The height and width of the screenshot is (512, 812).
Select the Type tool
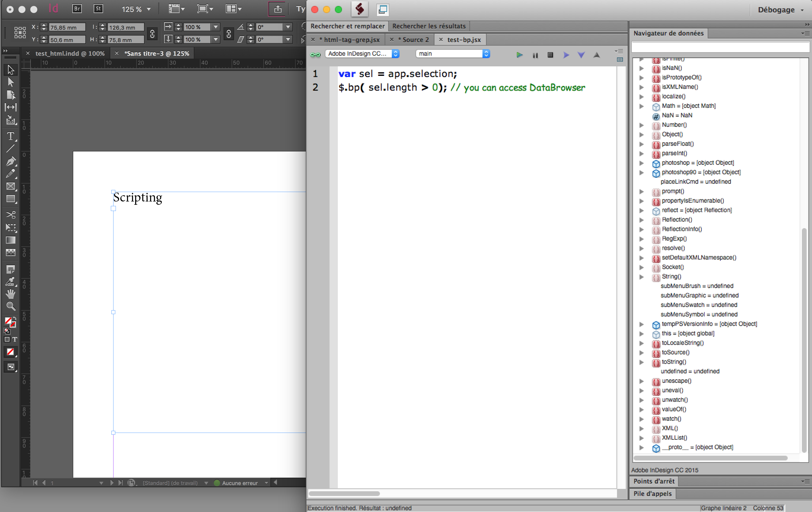[11, 136]
